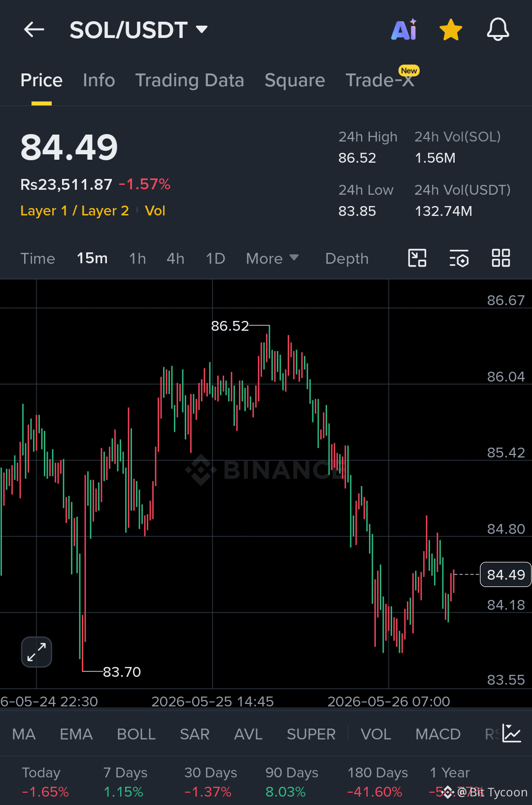This screenshot has height=805, width=532.
Task: Tap the 24h High 86.52 value
Action: (357, 158)
